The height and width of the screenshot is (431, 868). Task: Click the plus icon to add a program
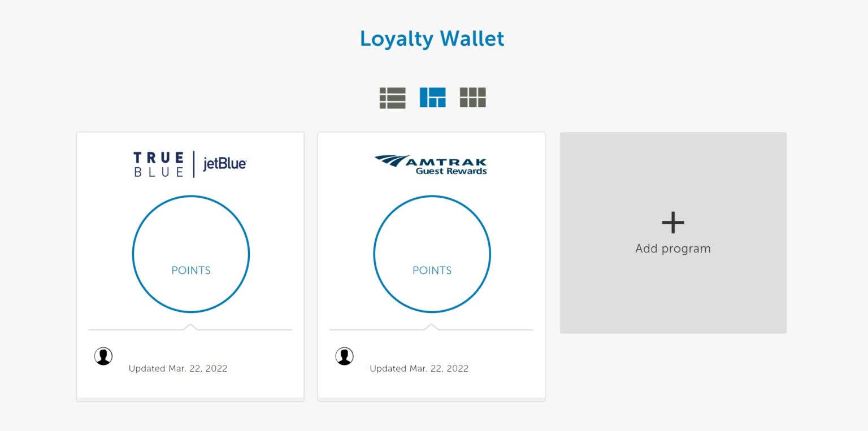point(672,222)
